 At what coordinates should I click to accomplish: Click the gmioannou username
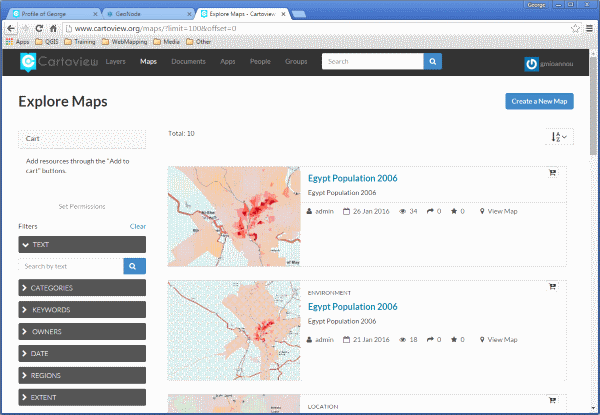click(557, 64)
